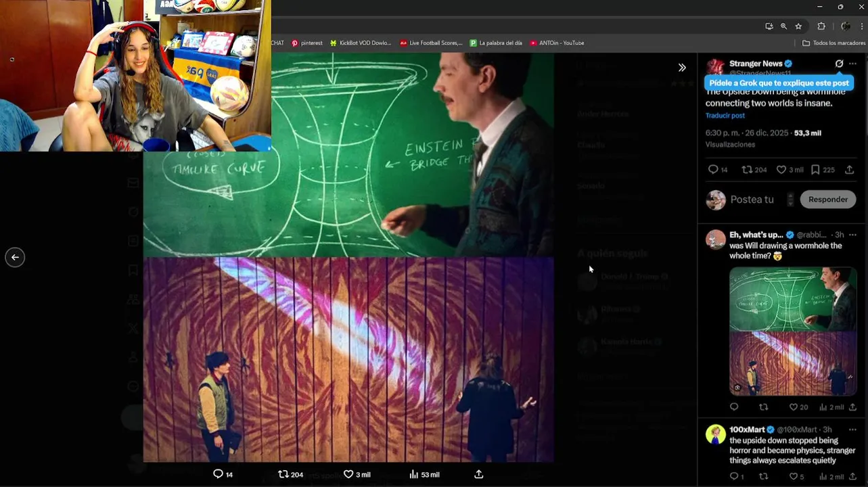Like the post showing 3 mil in side panel
Image resolution: width=868 pixels, height=487 pixels.
click(x=790, y=170)
